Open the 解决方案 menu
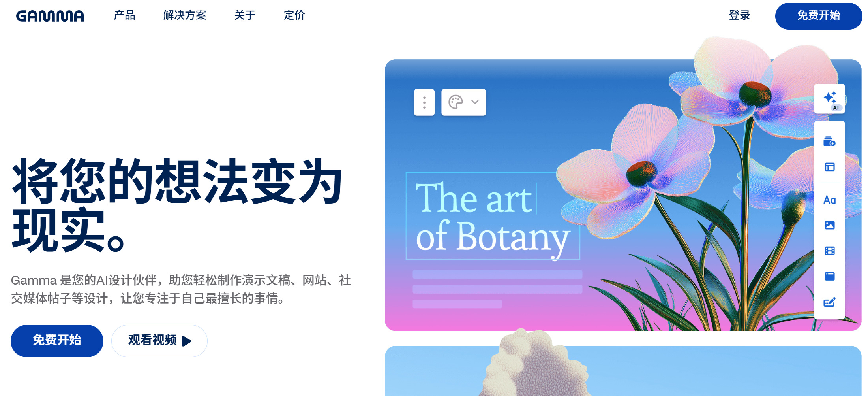This screenshot has height=396, width=868. pyautogui.click(x=185, y=15)
